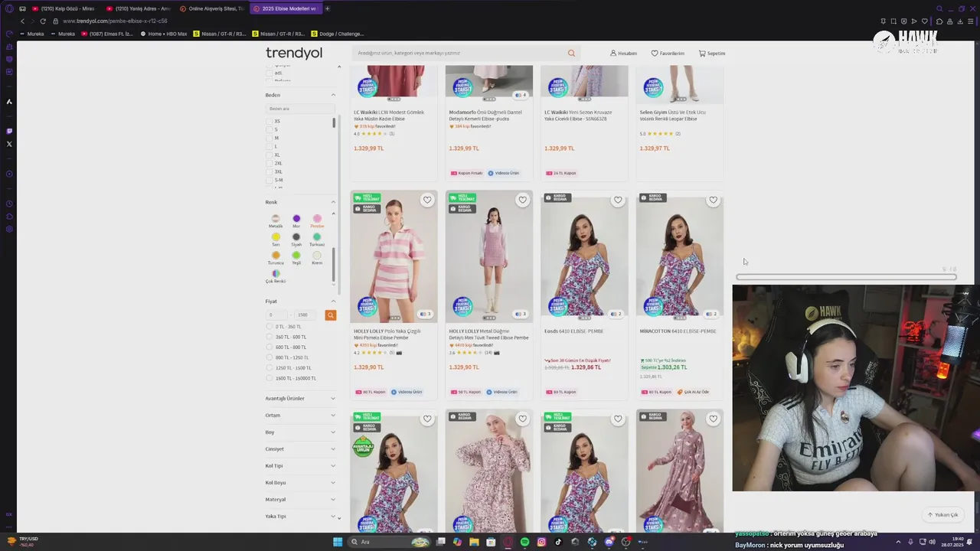The width and height of the screenshot is (980, 551).
Task: Check the XS size checkbox
Action: [x=269, y=121]
